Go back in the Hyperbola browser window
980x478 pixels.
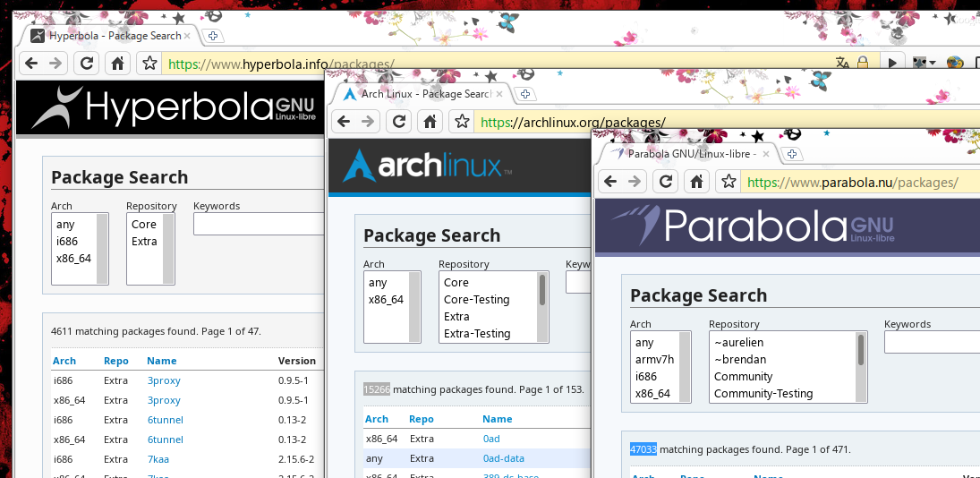(x=31, y=64)
